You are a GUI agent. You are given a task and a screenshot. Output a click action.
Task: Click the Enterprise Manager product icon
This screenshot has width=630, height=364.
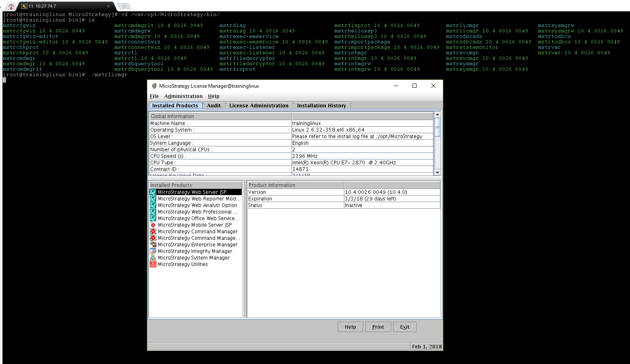(153, 245)
